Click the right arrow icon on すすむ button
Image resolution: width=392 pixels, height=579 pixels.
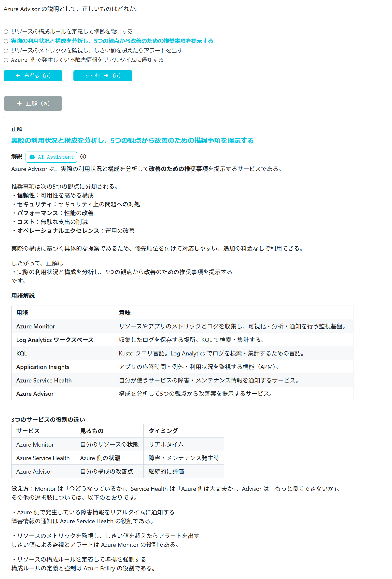click(106, 75)
